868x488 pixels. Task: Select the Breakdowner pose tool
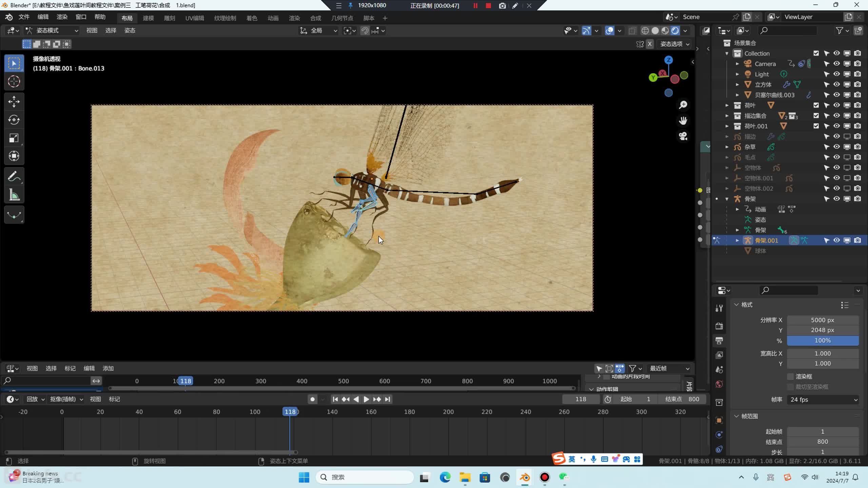(x=14, y=215)
